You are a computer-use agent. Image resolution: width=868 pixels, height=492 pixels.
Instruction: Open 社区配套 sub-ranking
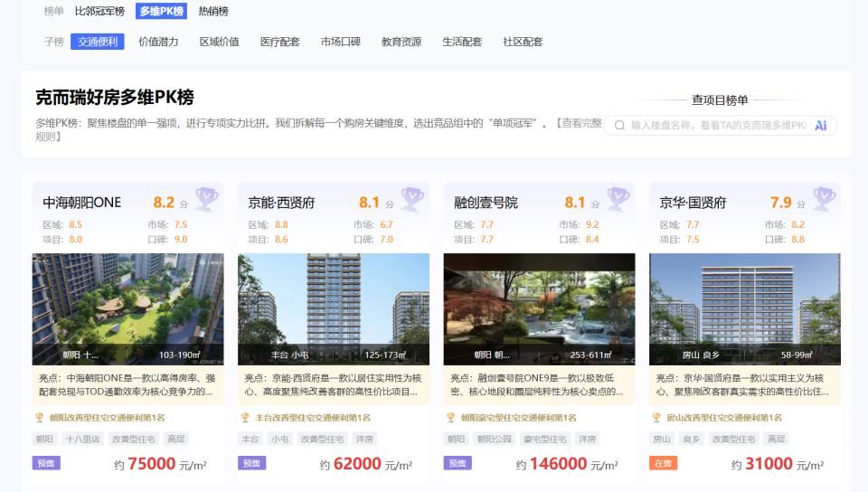523,42
